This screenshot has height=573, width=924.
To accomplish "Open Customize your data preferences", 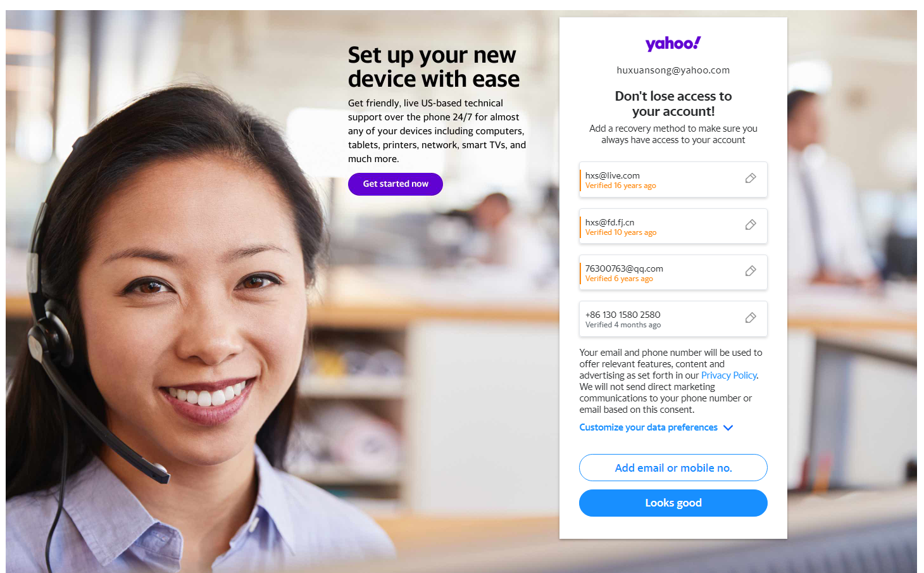I will (x=649, y=427).
